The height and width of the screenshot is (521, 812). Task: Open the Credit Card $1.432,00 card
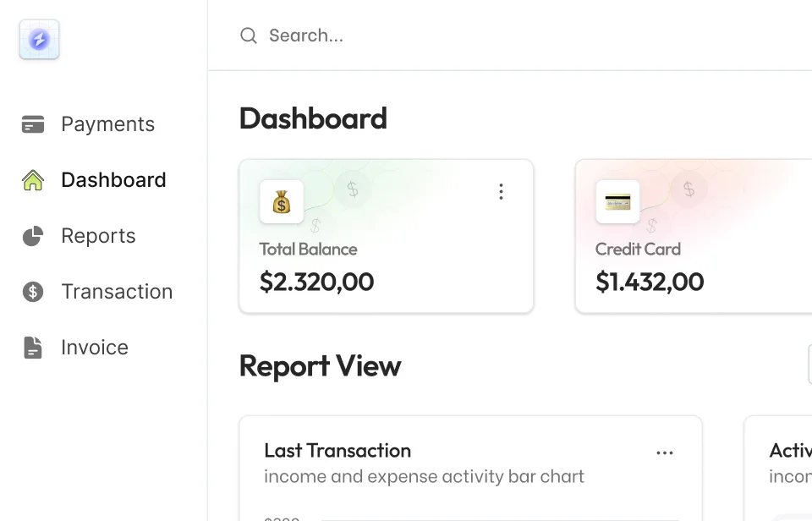click(x=650, y=282)
